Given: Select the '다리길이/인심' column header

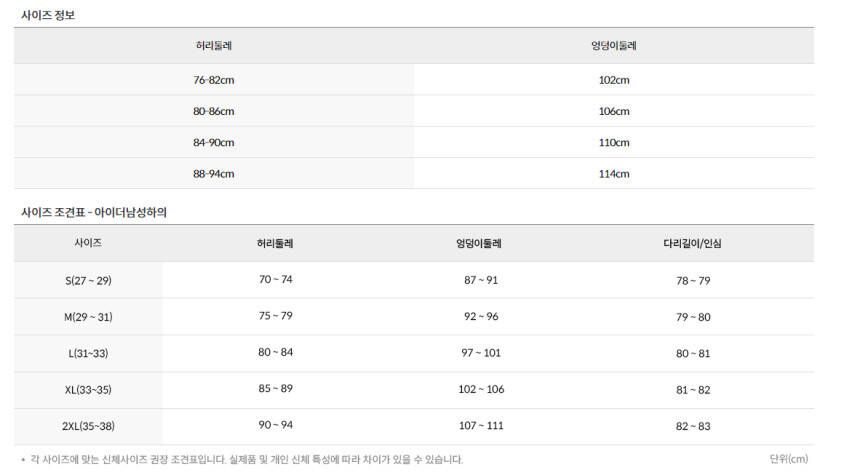Looking at the screenshot, I should point(692,244).
